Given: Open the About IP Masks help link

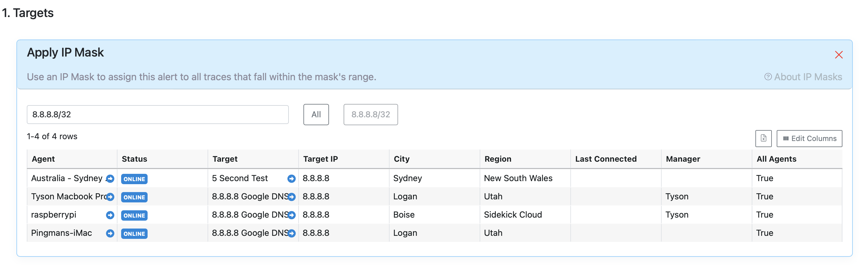Looking at the screenshot, I should point(803,77).
